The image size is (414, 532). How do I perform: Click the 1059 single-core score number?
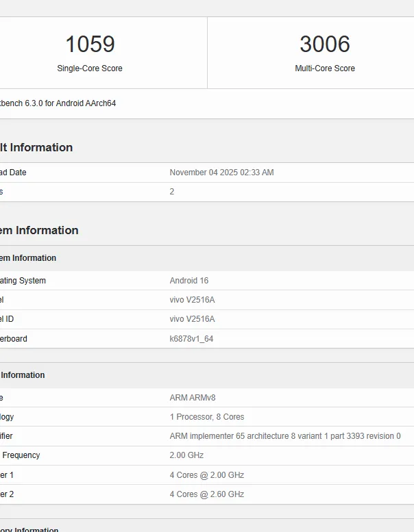(x=90, y=45)
